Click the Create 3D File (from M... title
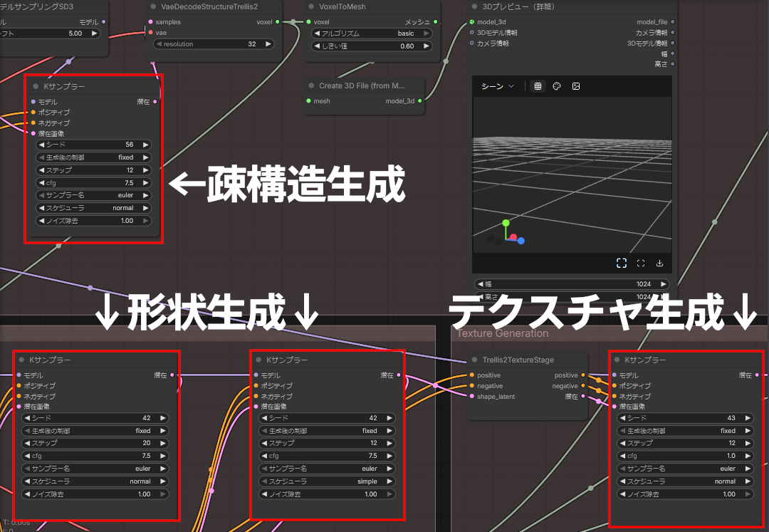This screenshot has width=769, height=532. coord(362,85)
